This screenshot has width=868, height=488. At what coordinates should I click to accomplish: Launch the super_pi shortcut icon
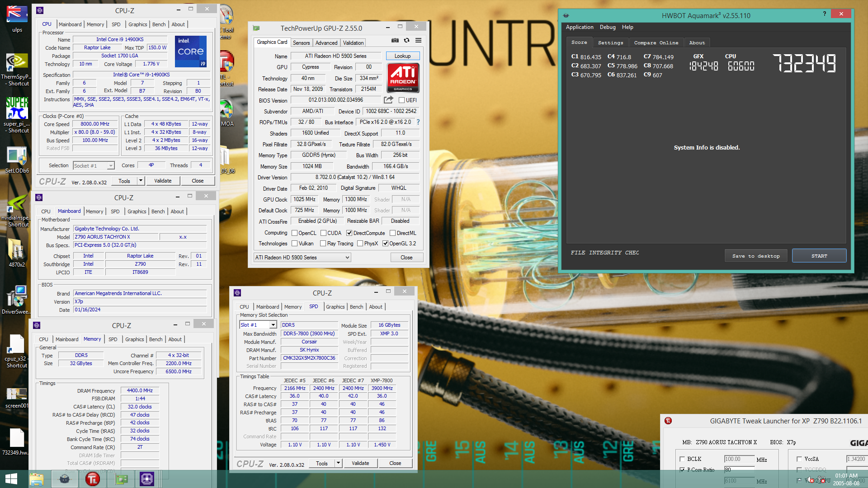pos(17,115)
